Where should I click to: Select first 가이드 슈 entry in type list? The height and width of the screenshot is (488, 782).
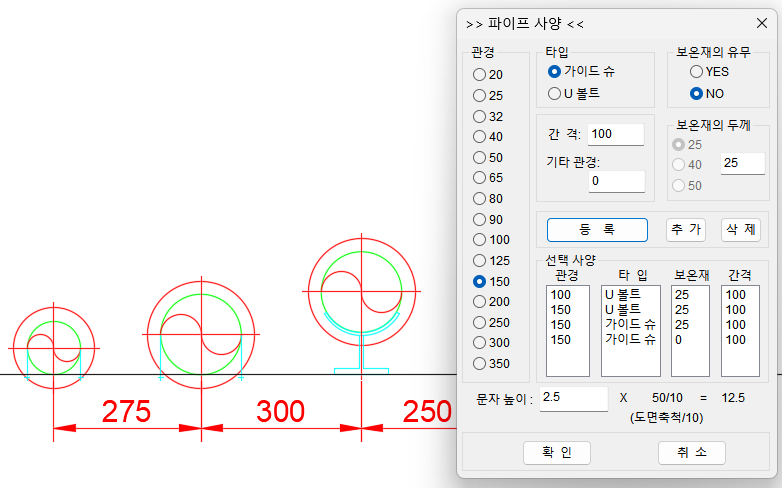coord(630,325)
